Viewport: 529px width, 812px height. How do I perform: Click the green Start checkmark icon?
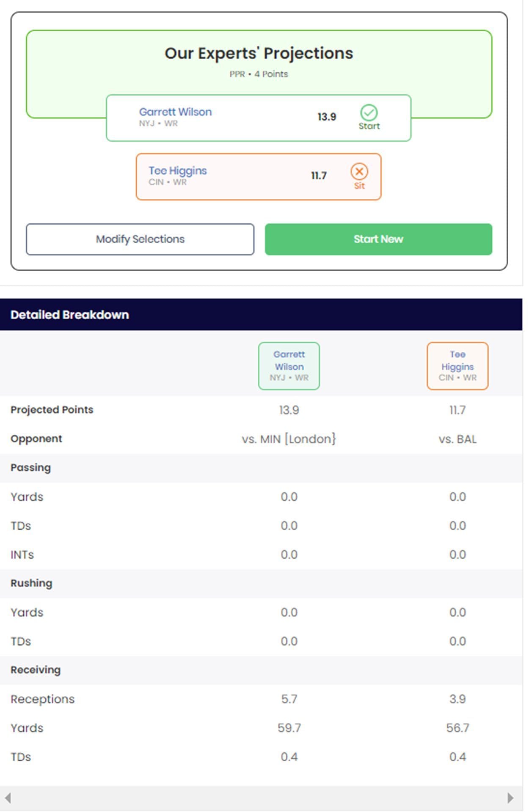[x=369, y=113]
